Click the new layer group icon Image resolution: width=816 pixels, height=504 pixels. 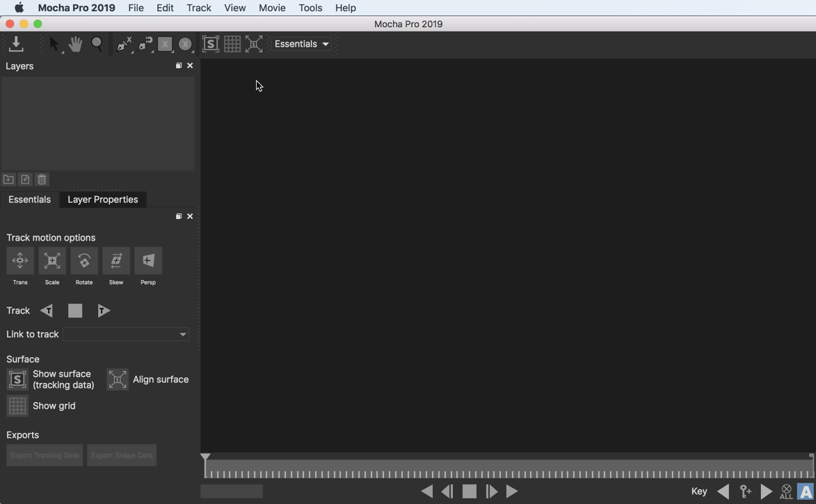click(8, 179)
